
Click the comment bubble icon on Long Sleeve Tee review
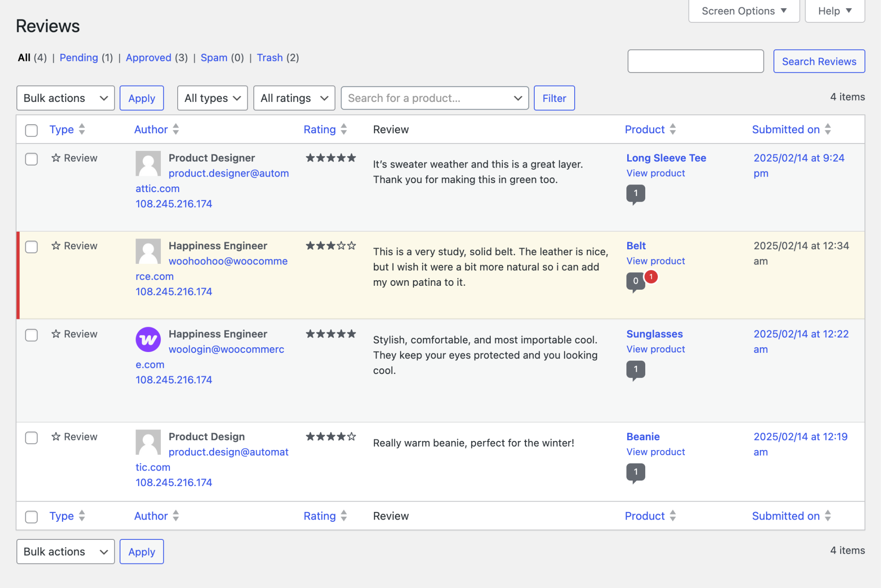636,193
